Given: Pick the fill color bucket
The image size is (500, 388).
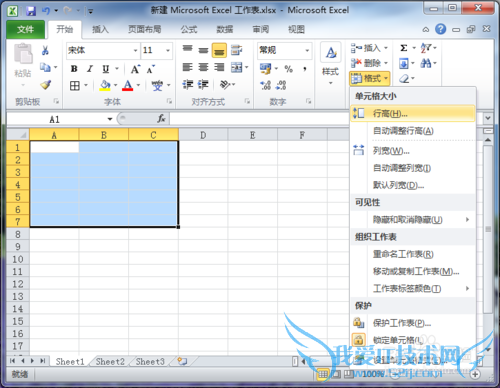Looking at the screenshot, I should pos(105,85).
